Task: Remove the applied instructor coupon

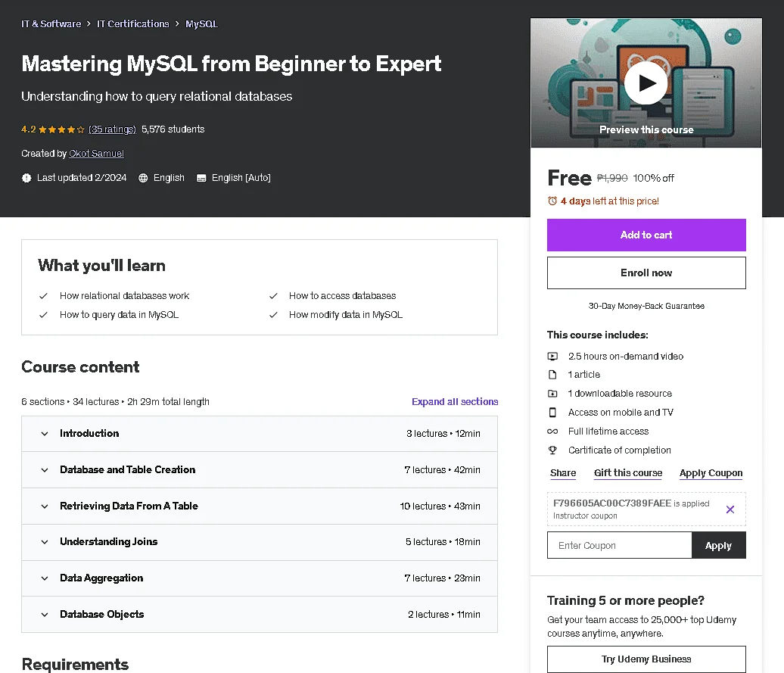Action: point(730,509)
